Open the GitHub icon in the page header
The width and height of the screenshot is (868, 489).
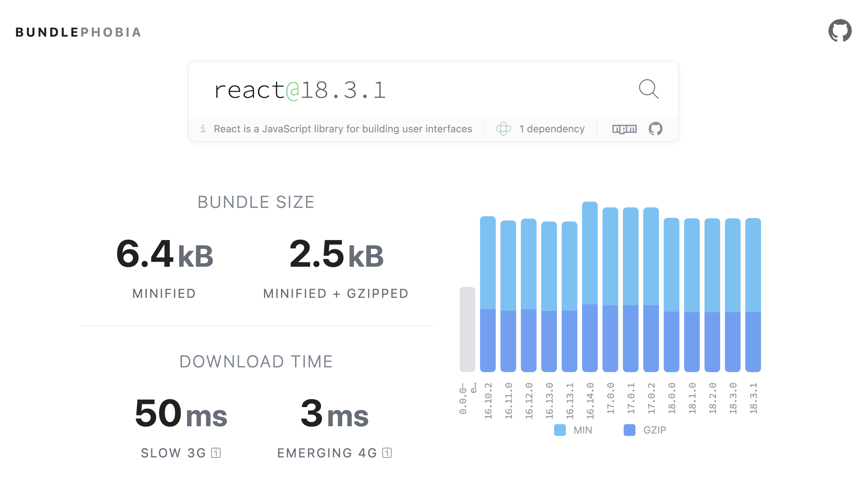840,30
